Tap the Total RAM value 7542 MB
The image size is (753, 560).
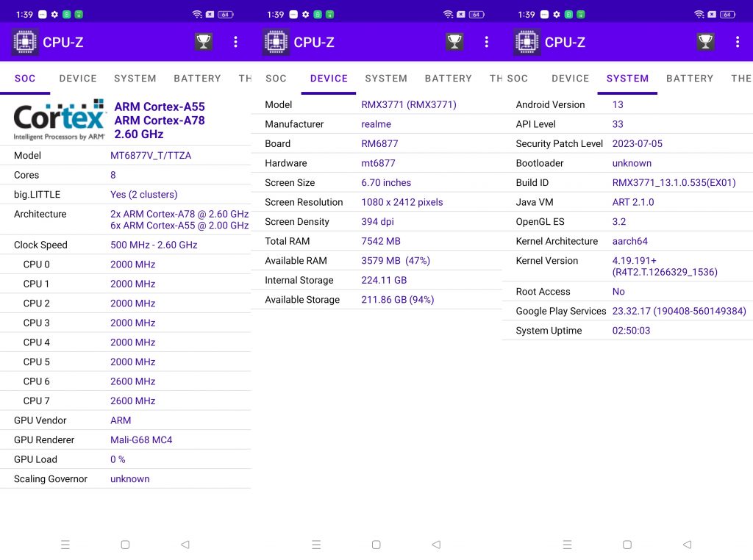click(381, 241)
